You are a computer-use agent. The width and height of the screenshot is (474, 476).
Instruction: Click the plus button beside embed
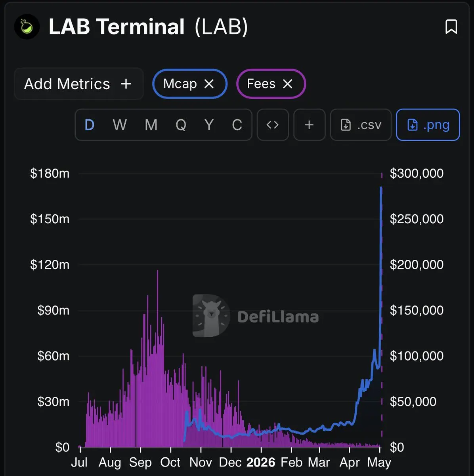pos(309,125)
